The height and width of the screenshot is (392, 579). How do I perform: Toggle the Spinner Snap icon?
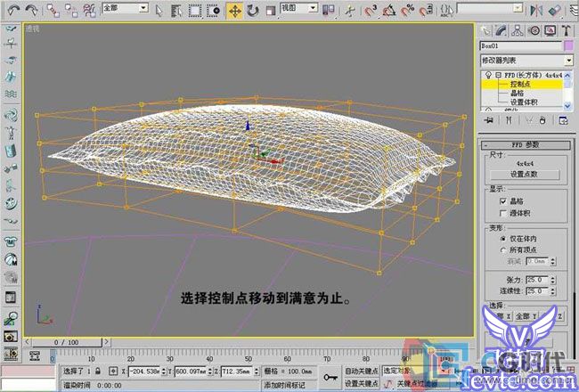coord(426,11)
